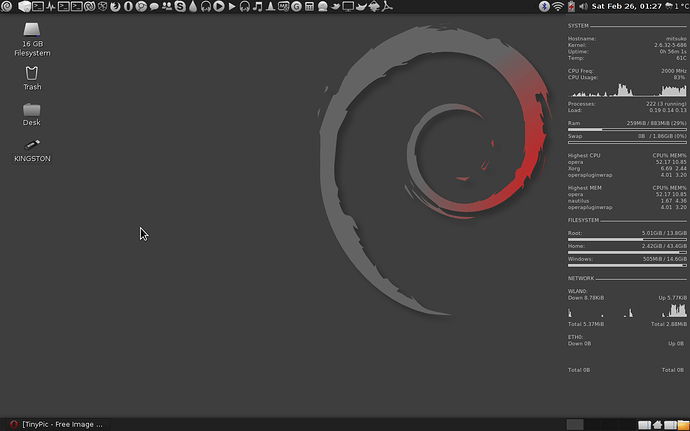Click the Home filesystem usage bar
Image resolution: width=690 pixels, height=431 pixels.
click(x=627, y=253)
